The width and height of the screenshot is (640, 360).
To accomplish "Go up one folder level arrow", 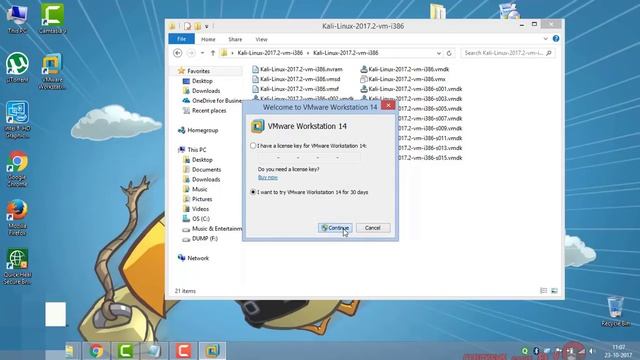I will (x=213, y=53).
